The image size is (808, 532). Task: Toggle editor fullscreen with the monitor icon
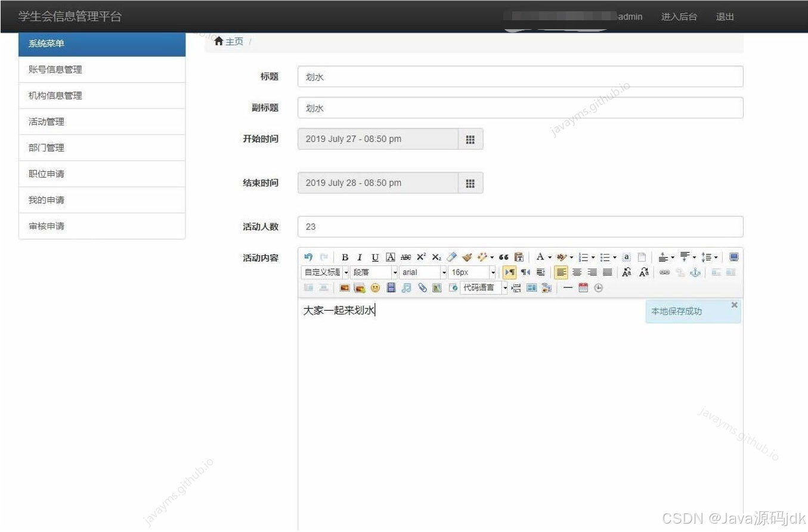pyautogui.click(x=734, y=257)
